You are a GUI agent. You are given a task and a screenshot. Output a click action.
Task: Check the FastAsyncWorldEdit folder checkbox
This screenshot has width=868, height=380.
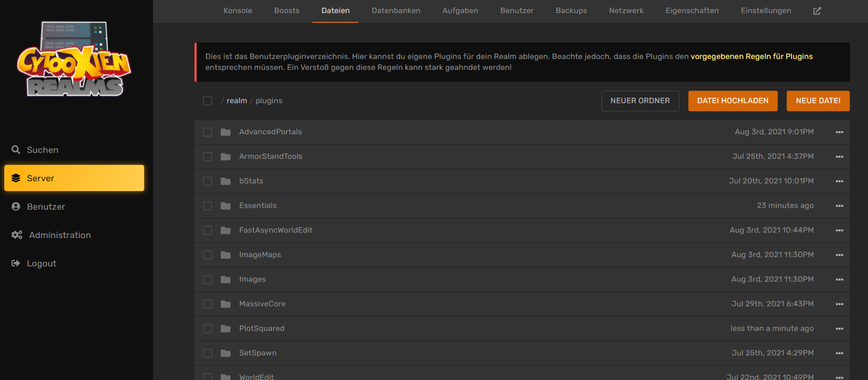click(208, 230)
